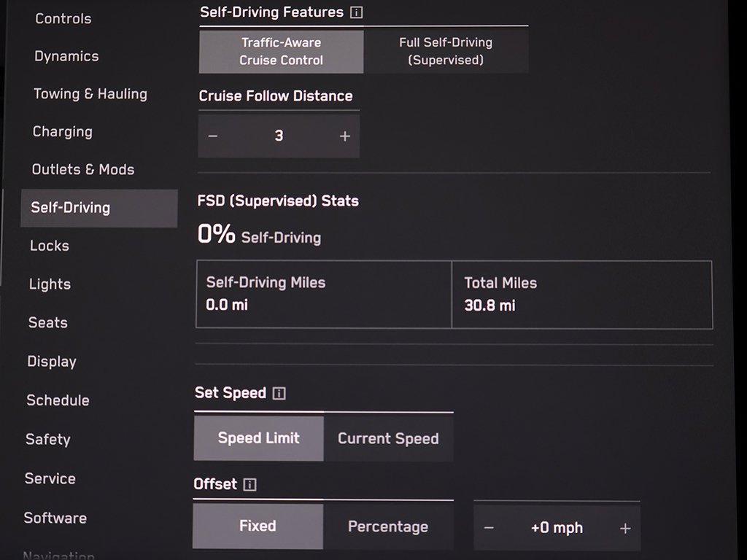
Task: Open the Self-Driving Features info icon
Action: pyautogui.click(x=356, y=12)
